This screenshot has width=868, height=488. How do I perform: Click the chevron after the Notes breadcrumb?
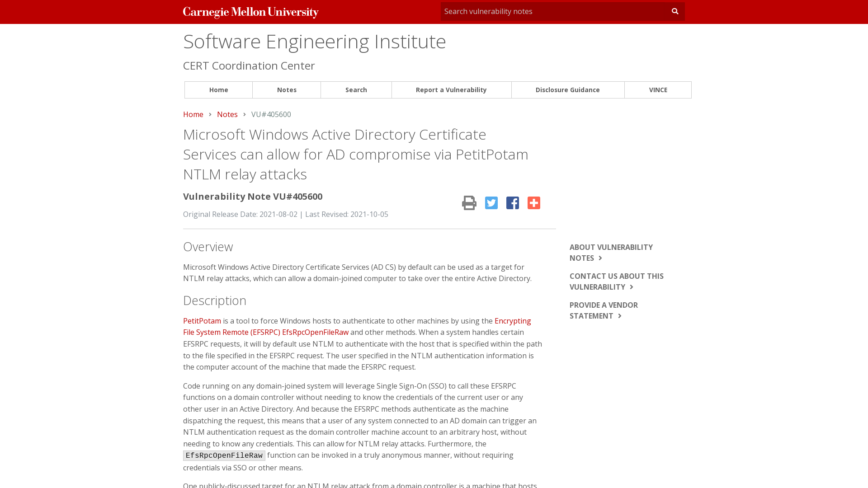click(x=244, y=114)
